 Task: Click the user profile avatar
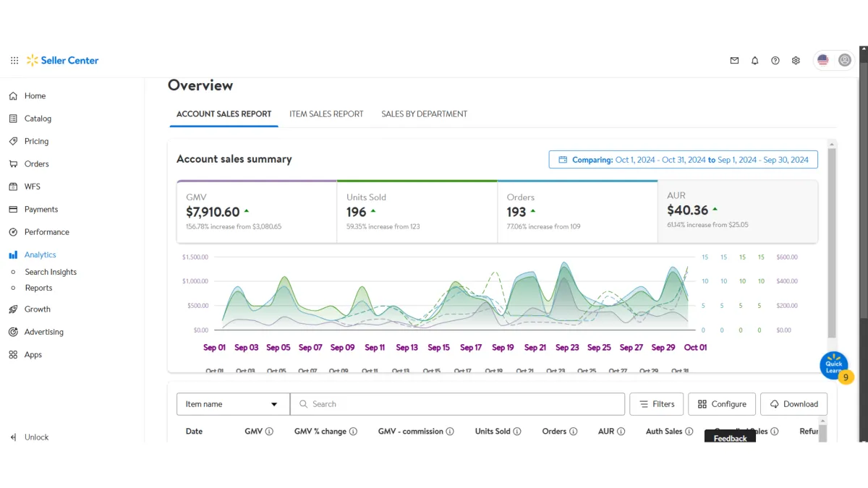click(x=844, y=61)
